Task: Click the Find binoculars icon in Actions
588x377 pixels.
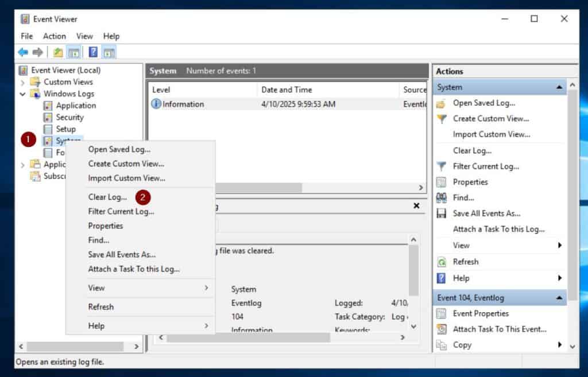Action: pyautogui.click(x=442, y=197)
